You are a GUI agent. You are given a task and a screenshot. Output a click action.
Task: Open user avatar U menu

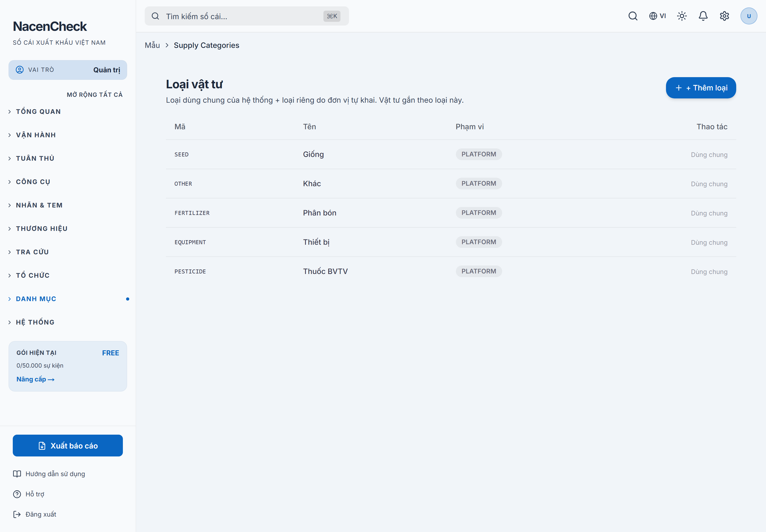click(x=749, y=16)
